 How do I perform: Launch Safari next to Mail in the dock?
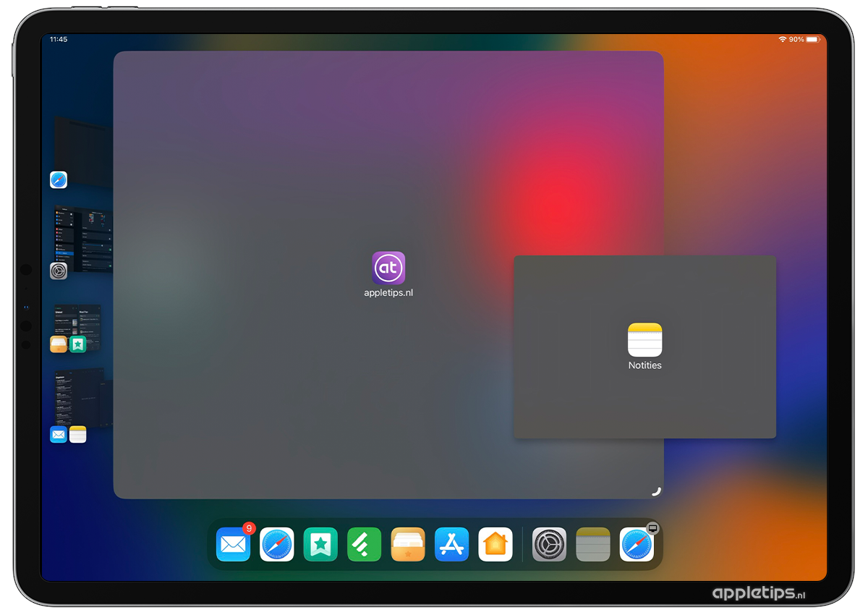coord(277,545)
